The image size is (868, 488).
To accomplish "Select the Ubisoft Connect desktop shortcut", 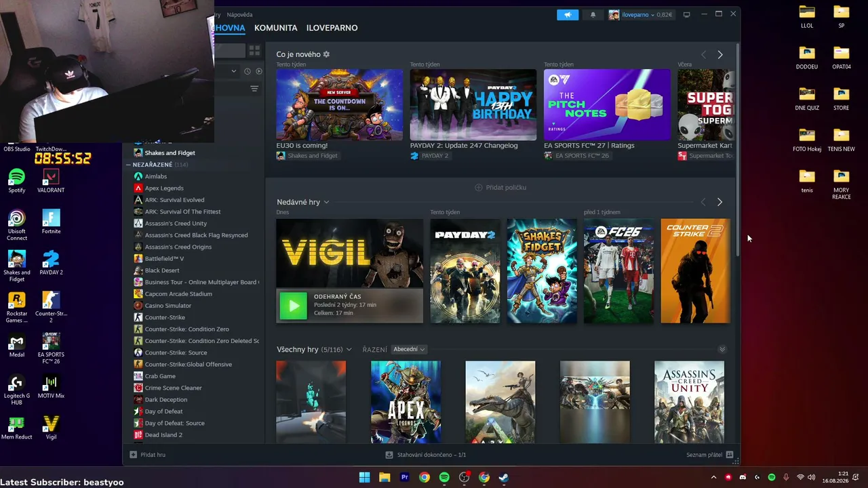I will [17, 225].
